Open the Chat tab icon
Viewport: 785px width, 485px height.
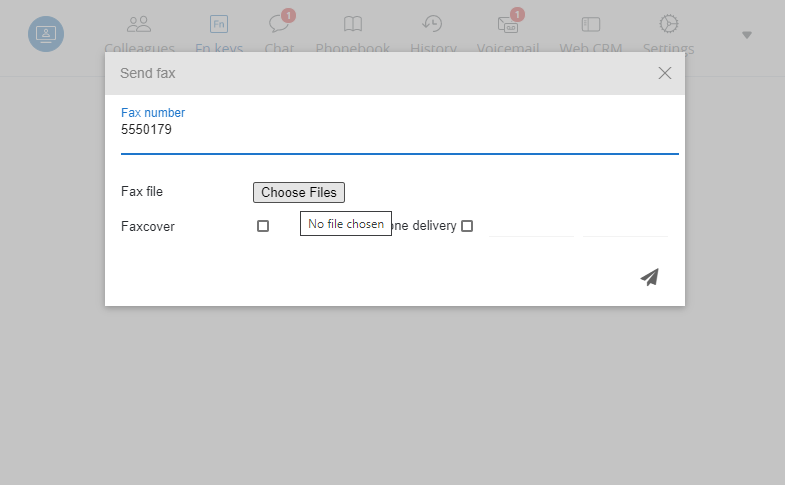coord(279,24)
